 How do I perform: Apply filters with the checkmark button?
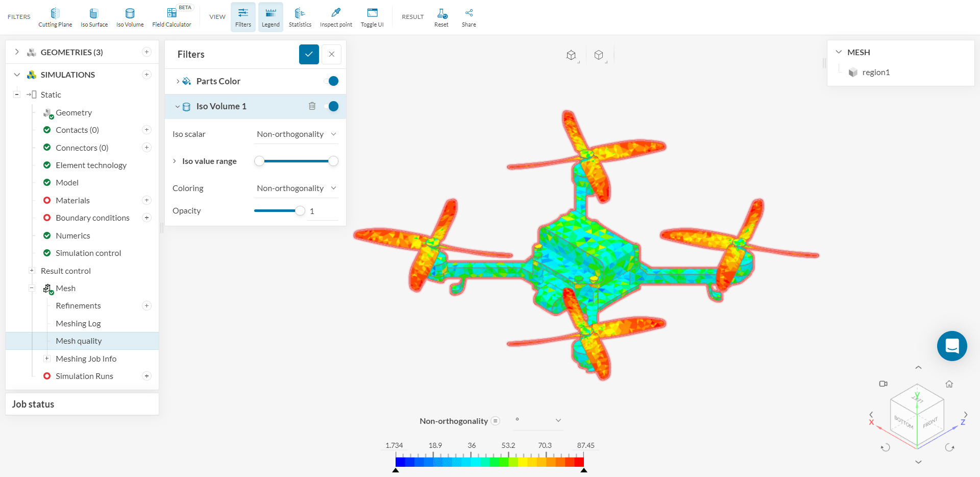[x=309, y=54]
